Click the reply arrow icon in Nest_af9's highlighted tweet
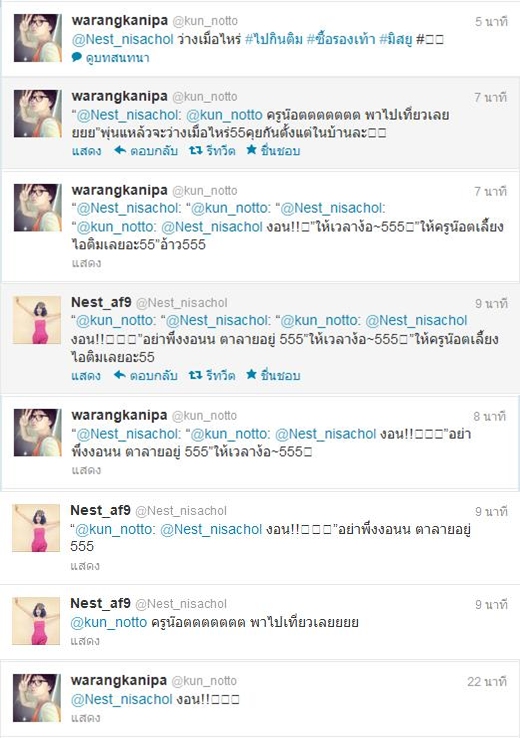520x738 pixels. [x=120, y=375]
